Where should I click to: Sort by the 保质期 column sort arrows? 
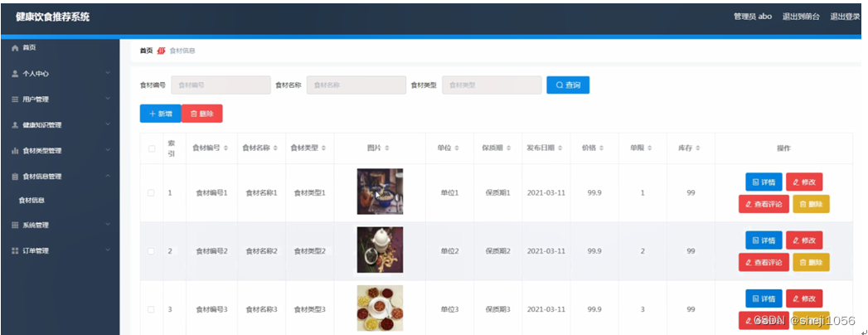pyautogui.click(x=509, y=148)
